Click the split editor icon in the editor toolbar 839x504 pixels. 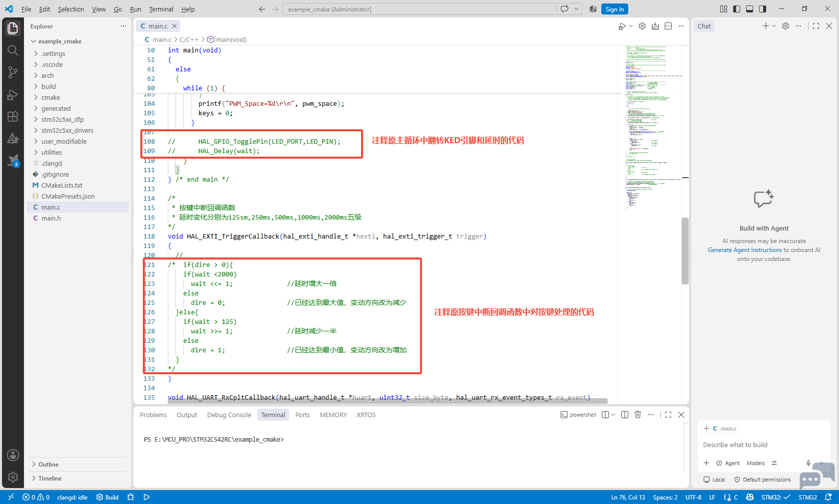[x=668, y=26]
